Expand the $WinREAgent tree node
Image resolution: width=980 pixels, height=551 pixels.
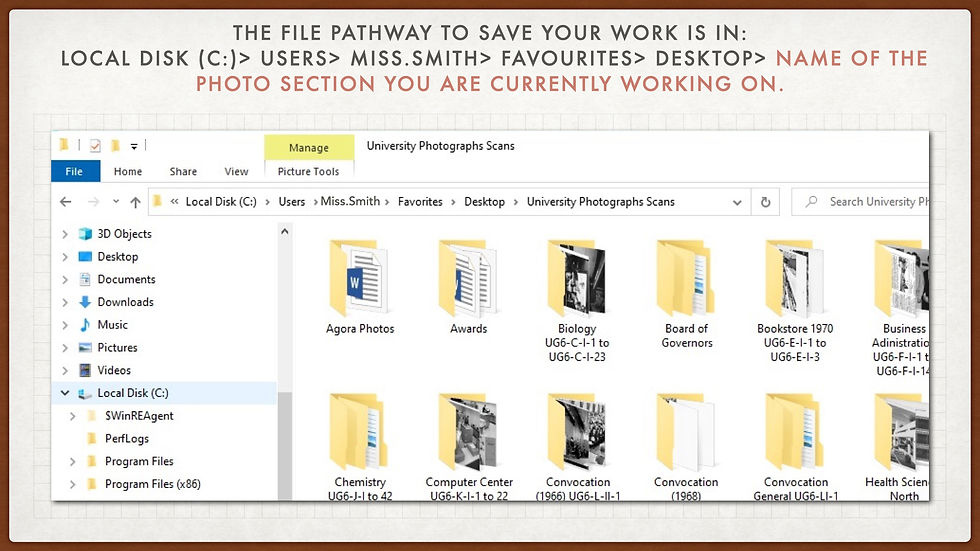point(72,416)
